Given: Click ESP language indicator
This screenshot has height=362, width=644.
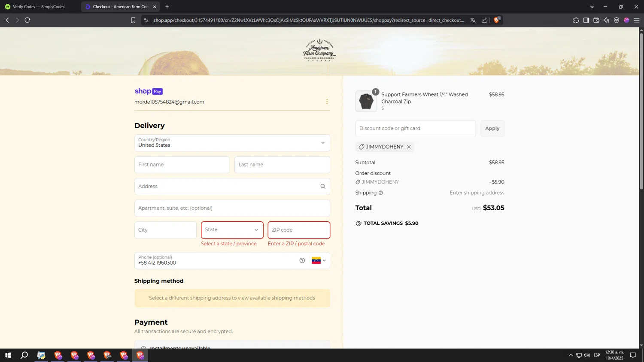Looking at the screenshot, I should point(597,355).
